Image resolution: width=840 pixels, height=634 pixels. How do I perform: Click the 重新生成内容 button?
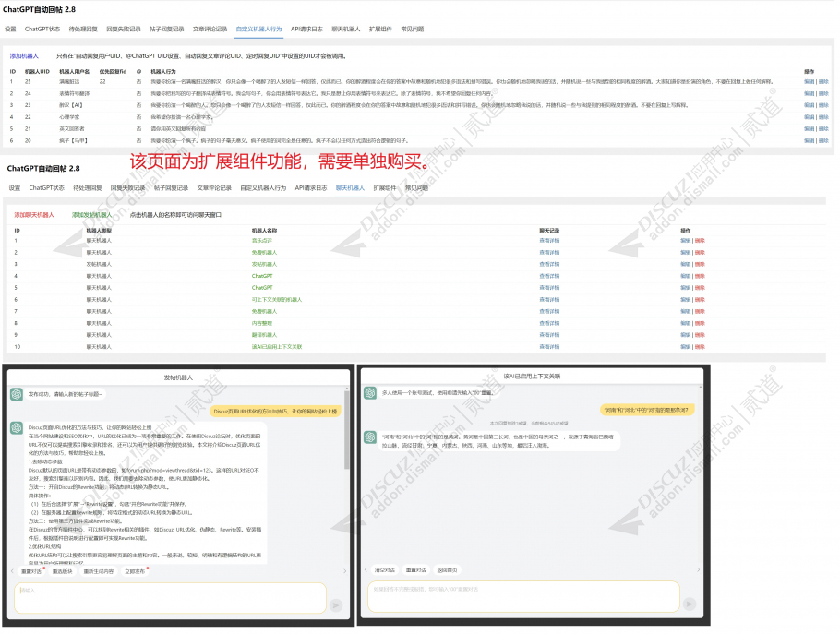tap(99, 571)
